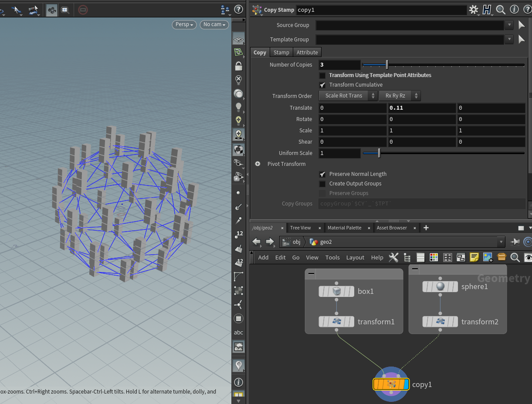
Task: Enable Transform Using Template Point Attributes
Action: [x=322, y=75]
